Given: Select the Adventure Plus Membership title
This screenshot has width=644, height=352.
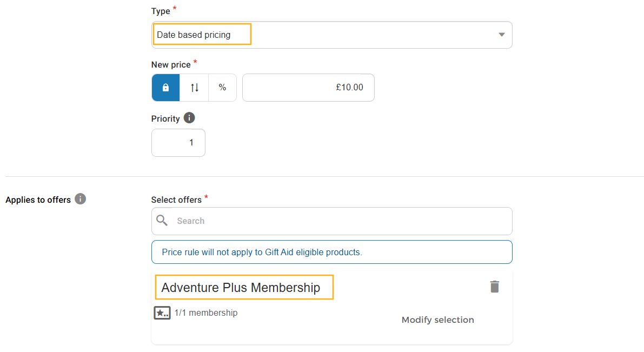Looking at the screenshot, I should tap(241, 288).
